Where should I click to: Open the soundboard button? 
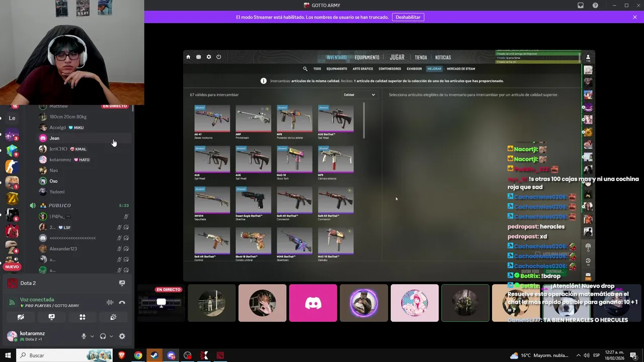tap(114, 317)
